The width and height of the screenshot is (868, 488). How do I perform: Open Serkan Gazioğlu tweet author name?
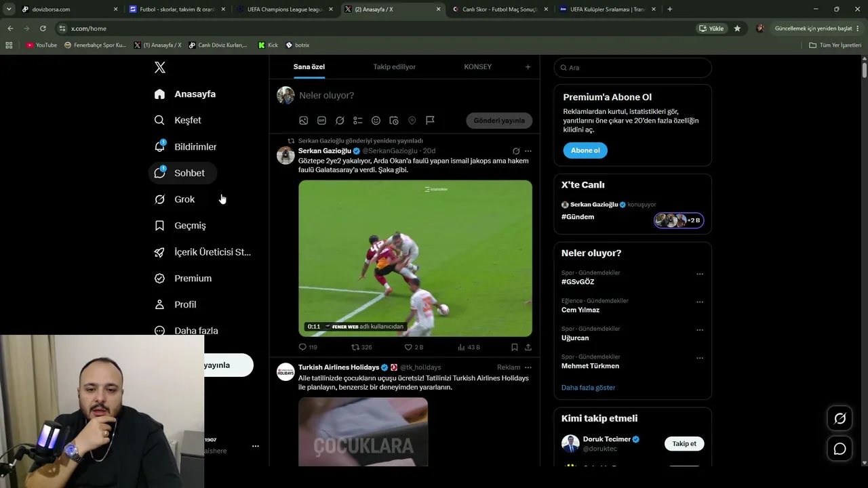tap(325, 150)
